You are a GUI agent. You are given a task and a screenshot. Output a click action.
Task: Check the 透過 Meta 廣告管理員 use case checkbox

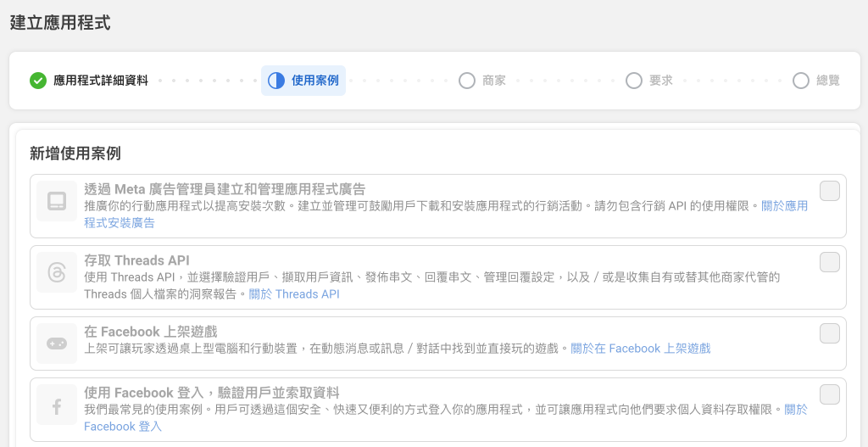830,191
